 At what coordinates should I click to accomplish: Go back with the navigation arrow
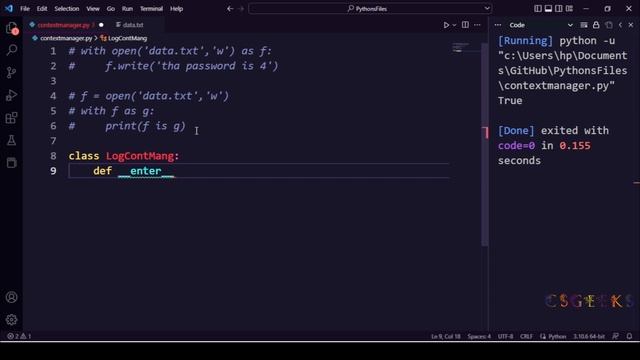click(x=230, y=9)
